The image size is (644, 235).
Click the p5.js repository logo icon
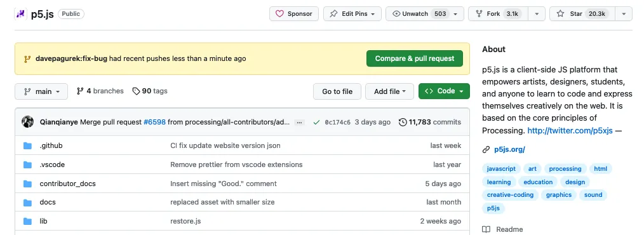coord(21,14)
